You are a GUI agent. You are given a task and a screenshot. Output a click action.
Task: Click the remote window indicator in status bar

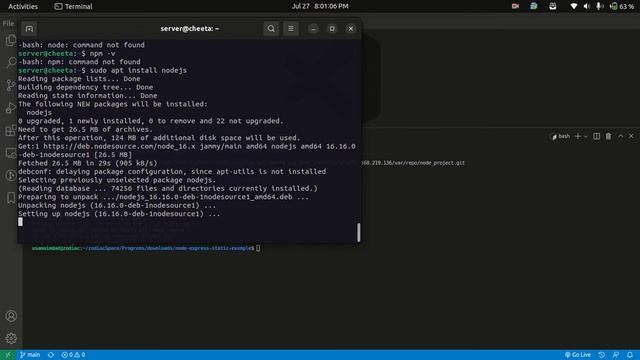pos(8,355)
